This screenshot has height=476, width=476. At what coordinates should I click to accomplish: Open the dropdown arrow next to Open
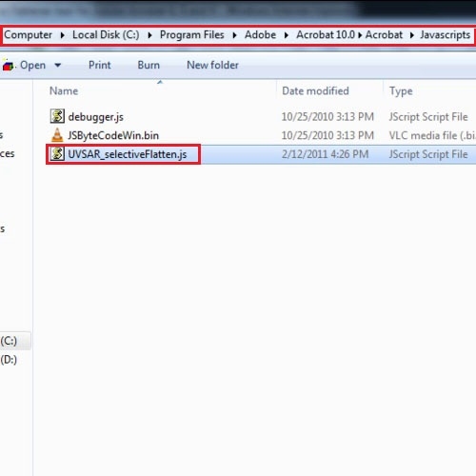[58, 66]
